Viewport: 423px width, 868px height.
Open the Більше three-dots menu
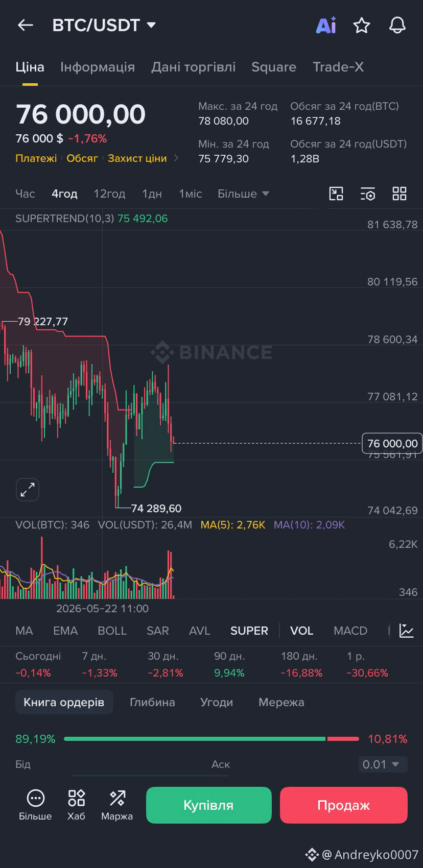35,805
